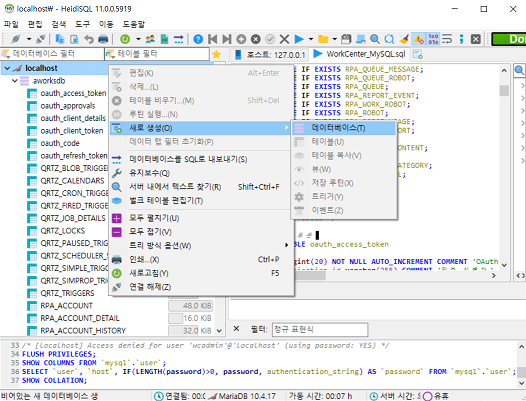Open the user manager icon
Viewport: 526px width, 401px height.
point(150,39)
